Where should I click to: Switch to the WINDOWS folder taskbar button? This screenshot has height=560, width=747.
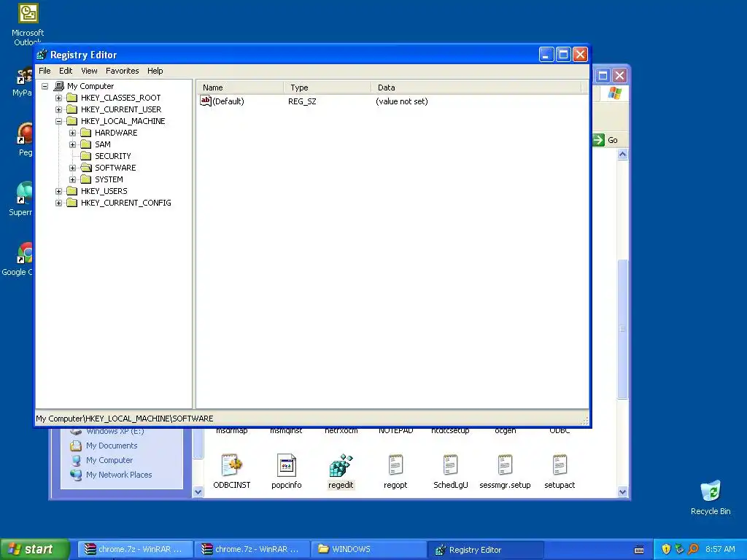(368, 549)
